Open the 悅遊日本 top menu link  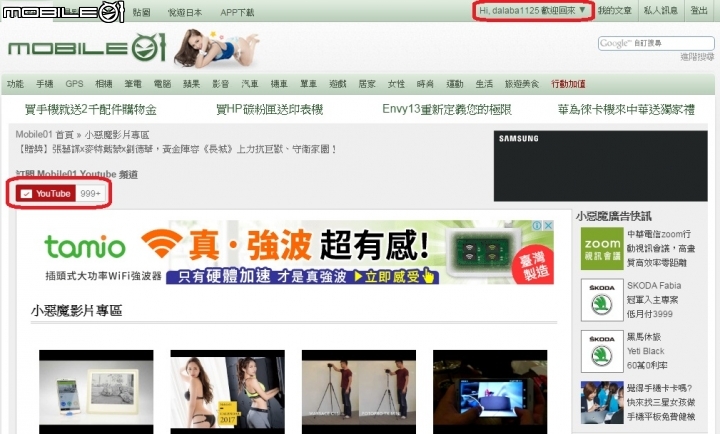coord(185,12)
